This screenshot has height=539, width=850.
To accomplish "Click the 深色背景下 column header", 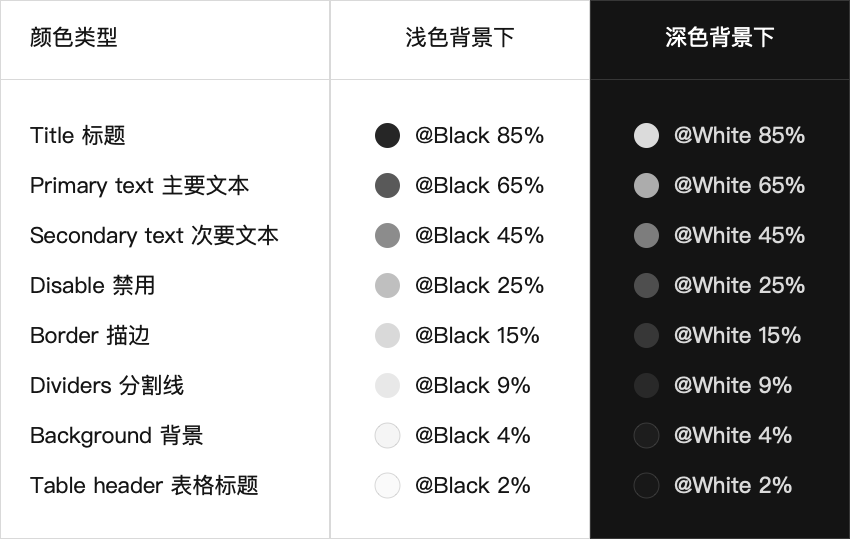I will [x=719, y=37].
